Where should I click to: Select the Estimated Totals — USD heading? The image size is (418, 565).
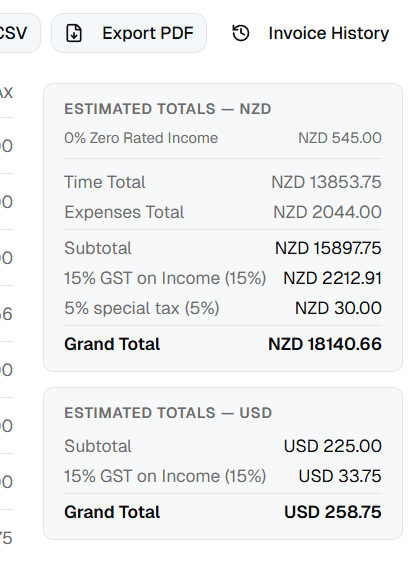168,413
